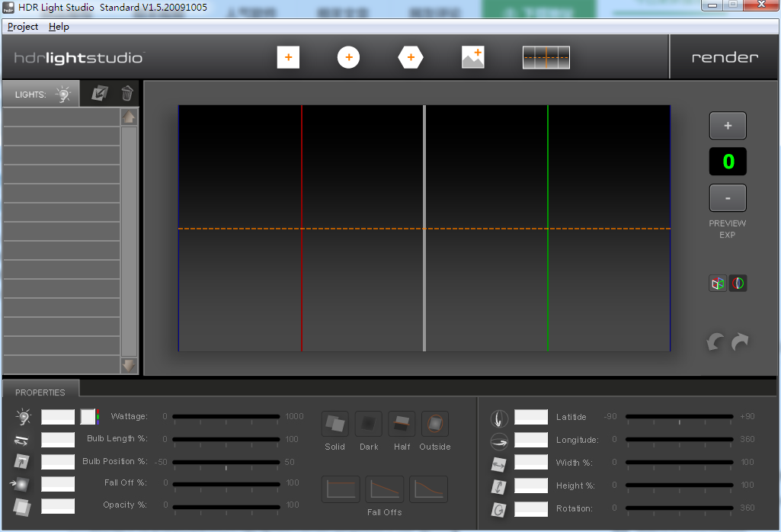Click the Bulb Length value field

58,440
